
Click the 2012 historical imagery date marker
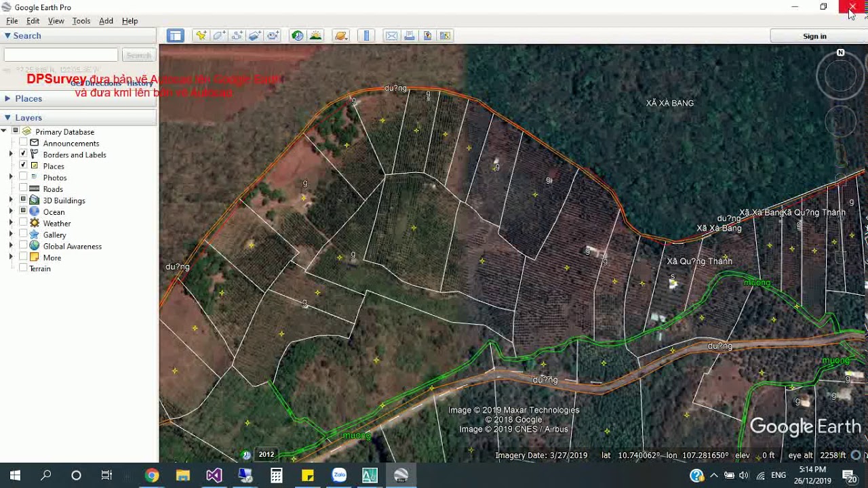pos(266,455)
